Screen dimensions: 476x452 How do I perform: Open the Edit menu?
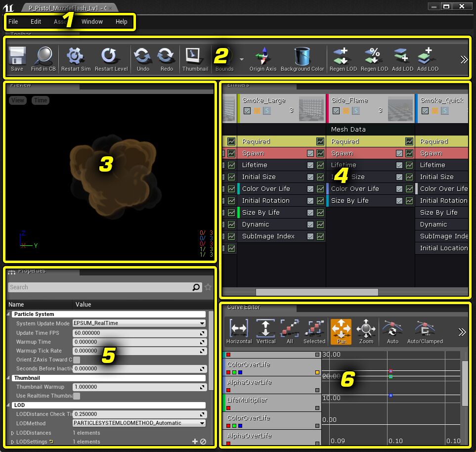35,22
